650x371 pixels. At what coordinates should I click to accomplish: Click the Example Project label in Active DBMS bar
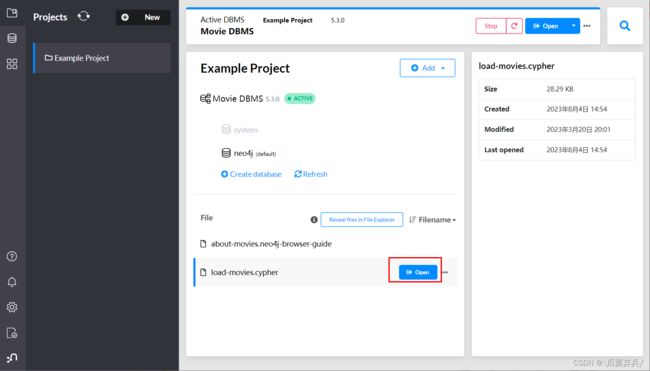[x=287, y=20]
